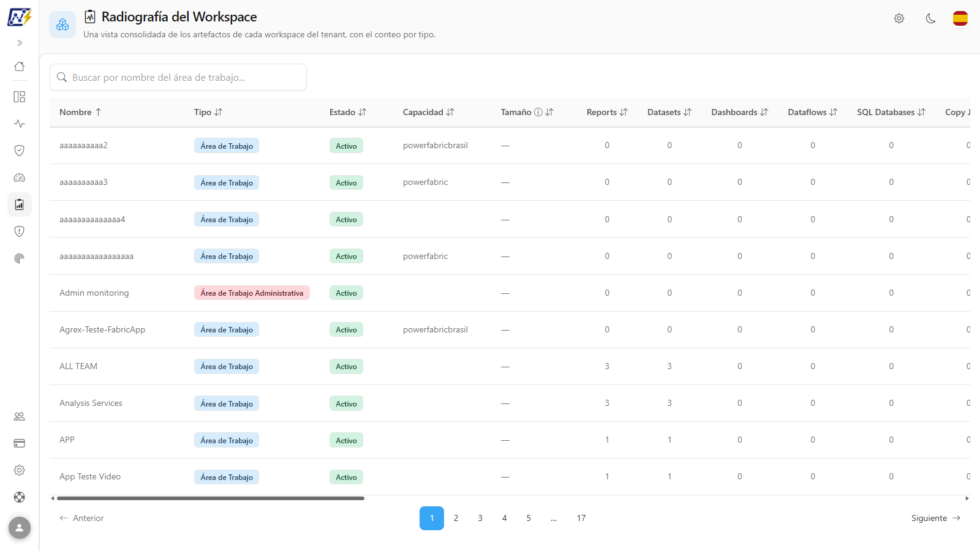Change language via the Spain flag
This screenshot has width=980, height=551.
pyautogui.click(x=960, y=18)
